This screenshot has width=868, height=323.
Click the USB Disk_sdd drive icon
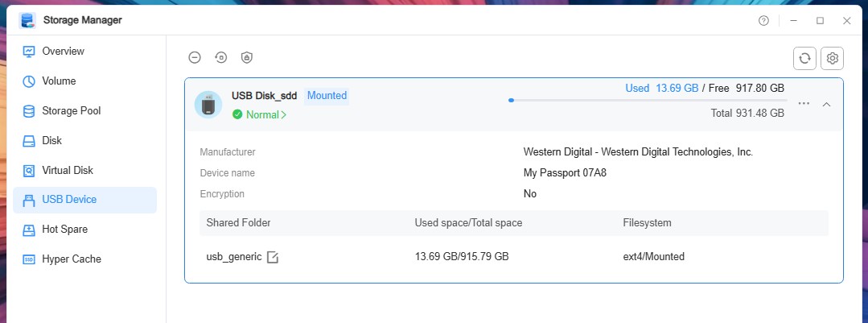[x=208, y=104]
